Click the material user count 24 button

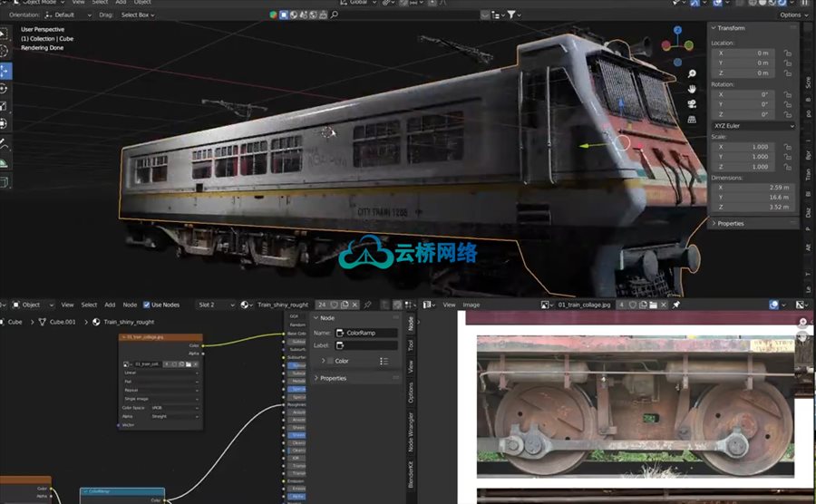coord(322,305)
